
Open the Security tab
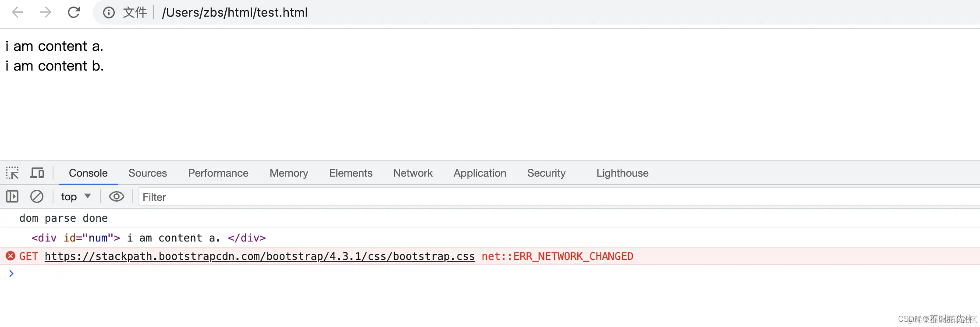tap(547, 173)
